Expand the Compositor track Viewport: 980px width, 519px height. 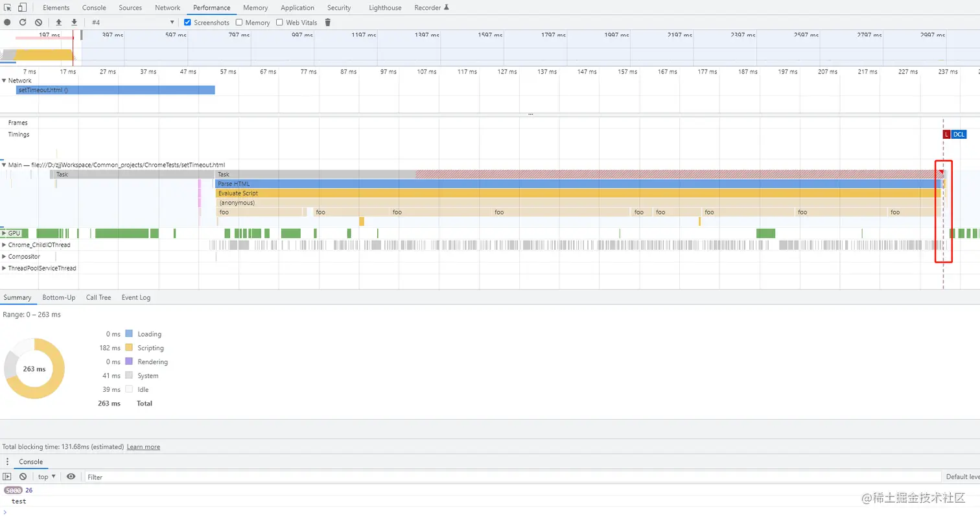(4, 257)
